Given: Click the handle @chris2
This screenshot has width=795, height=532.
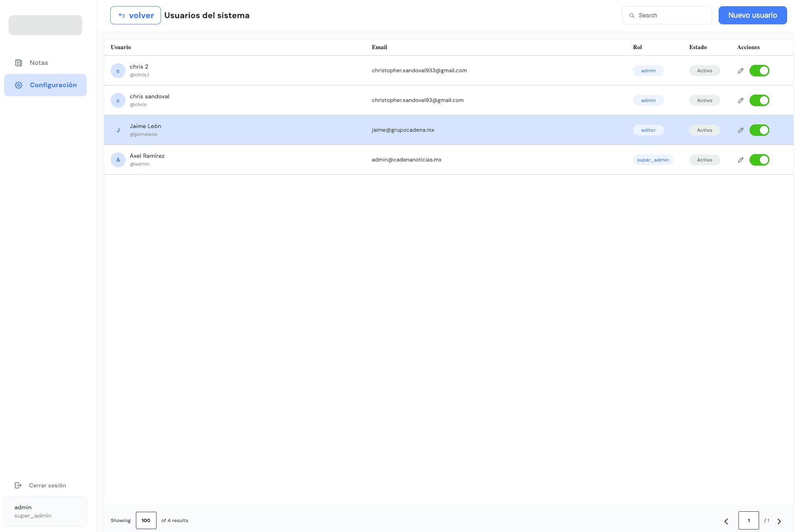Looking at the screenshot, I should coord(140,75).
